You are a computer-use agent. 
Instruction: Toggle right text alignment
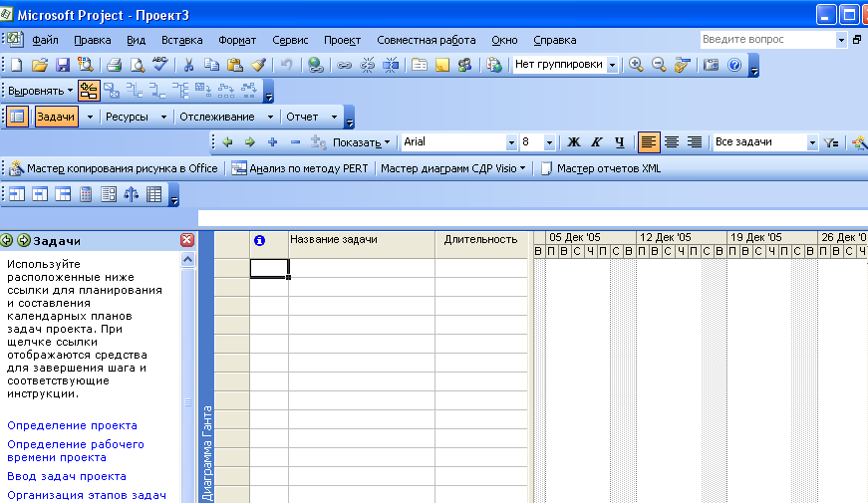tap(695, 142)
